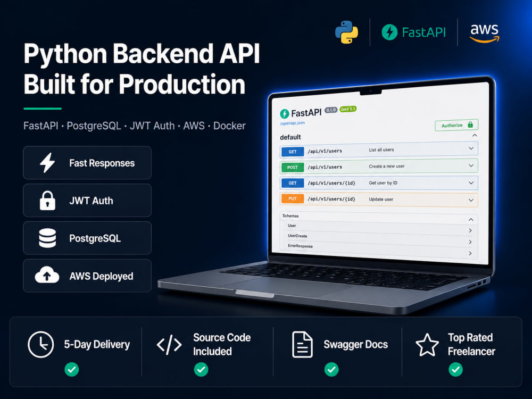The width and height of the screenshot is (532, 399).
Task: Click the 'List all users' description
Action: [x=381, y=149]
